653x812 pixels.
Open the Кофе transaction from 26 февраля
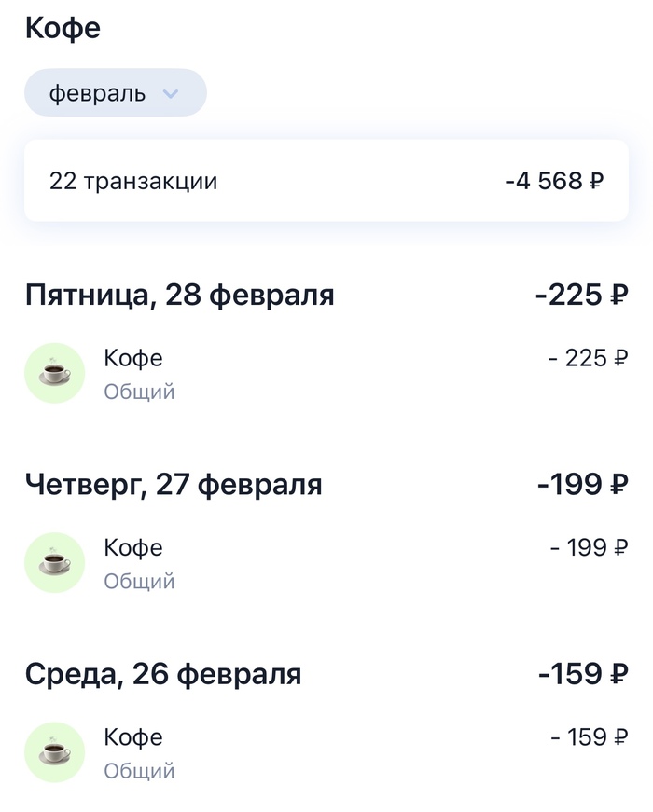pyautogui.click(x=133, y=737)
